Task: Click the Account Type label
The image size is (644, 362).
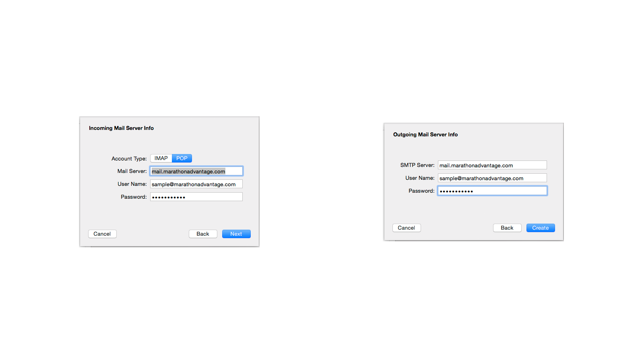Action: click(129, 159)
